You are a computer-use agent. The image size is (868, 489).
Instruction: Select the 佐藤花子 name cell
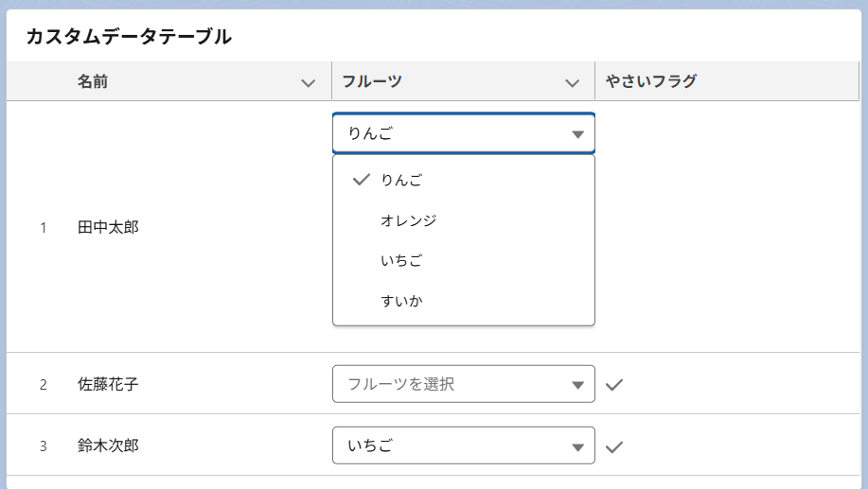coord(108,384)
